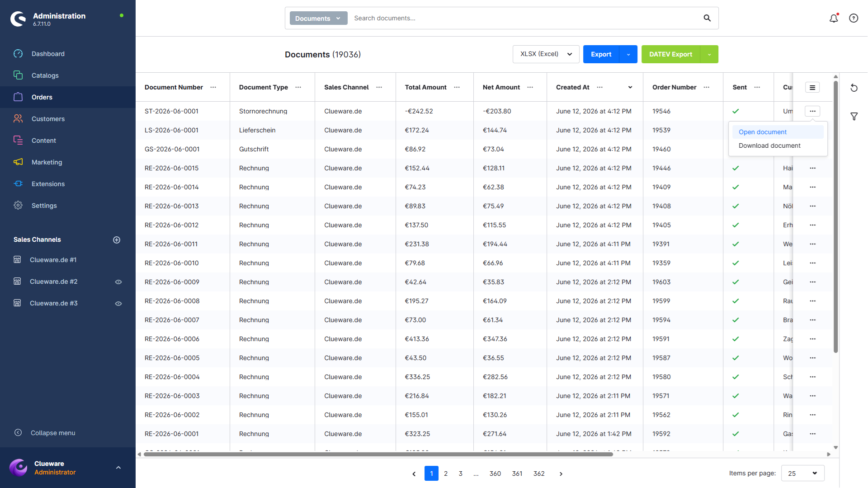Click the horizontal table scrollbar
Image resolution: width=868 pixels, height=488 pixels.
[x=378, y=454]
